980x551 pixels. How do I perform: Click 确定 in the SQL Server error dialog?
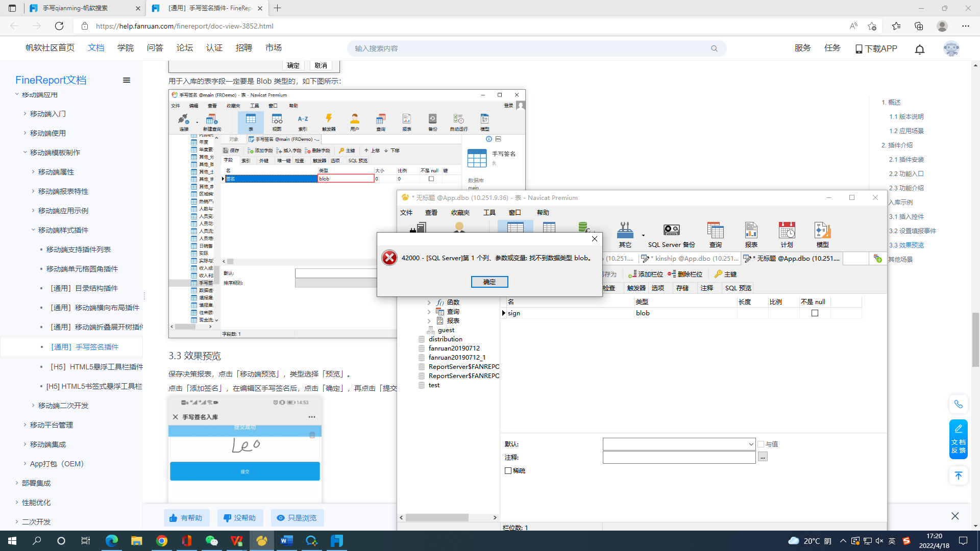pos(489,282)
